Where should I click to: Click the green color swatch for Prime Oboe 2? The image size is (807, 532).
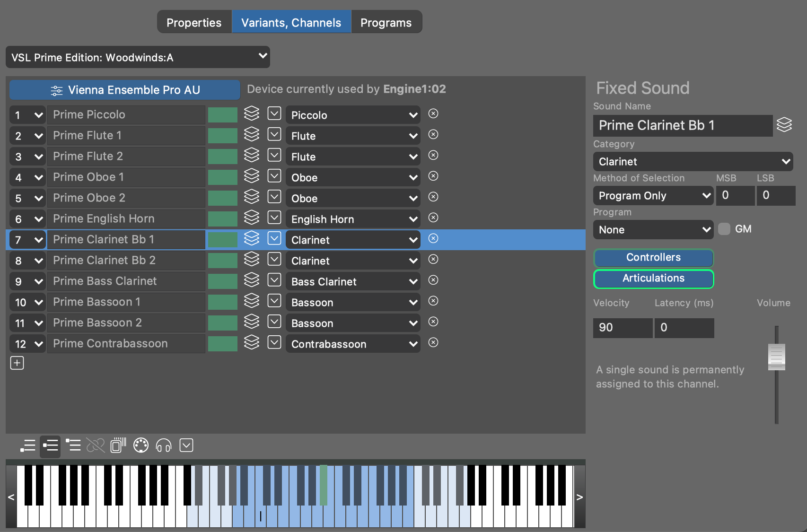(223, 198)
